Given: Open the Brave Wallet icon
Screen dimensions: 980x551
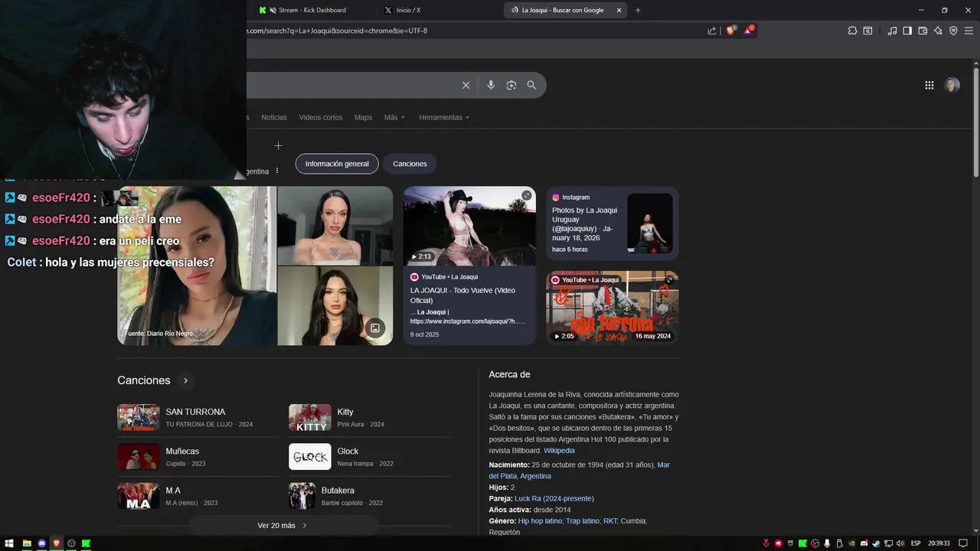Looking at the screenshot, I should 923,31.
